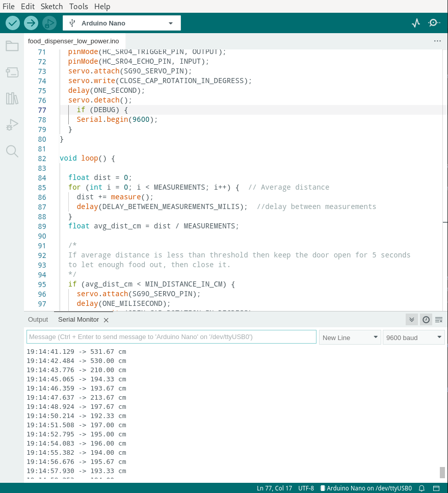Open the Serial Plotter

416,23
